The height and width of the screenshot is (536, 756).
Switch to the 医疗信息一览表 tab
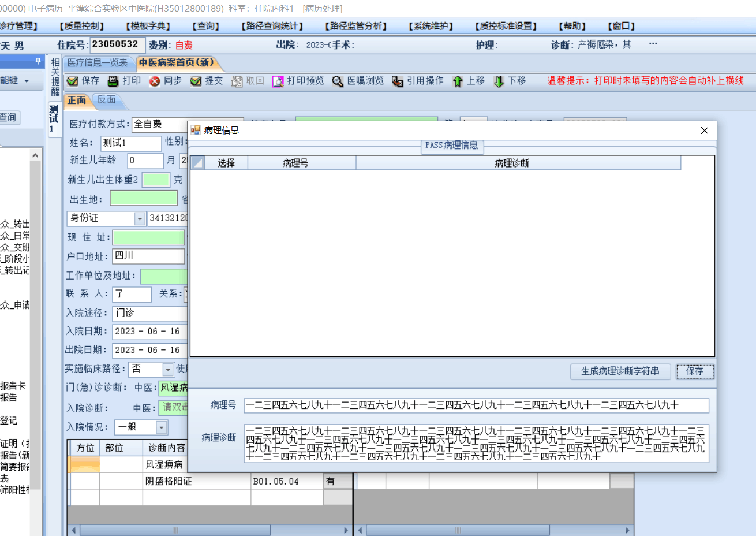point(97,63)
